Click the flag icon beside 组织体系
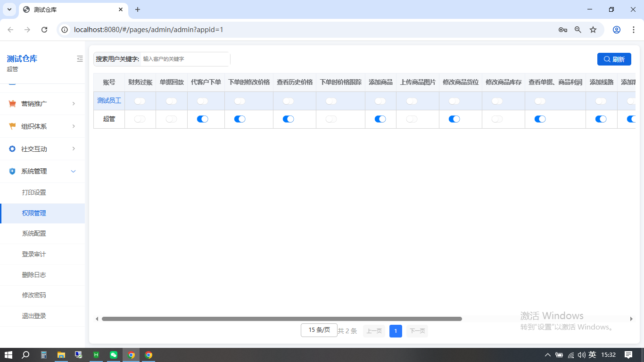Viewport: 644px width, 362px height. tap(11, 126)
